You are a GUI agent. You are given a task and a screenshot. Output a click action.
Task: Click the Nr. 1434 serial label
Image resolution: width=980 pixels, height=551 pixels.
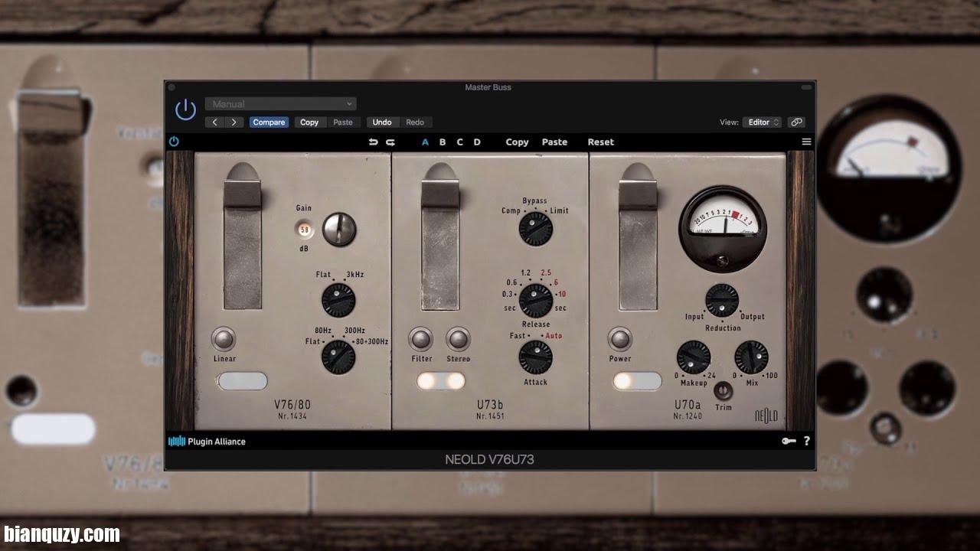coord(292,416)
